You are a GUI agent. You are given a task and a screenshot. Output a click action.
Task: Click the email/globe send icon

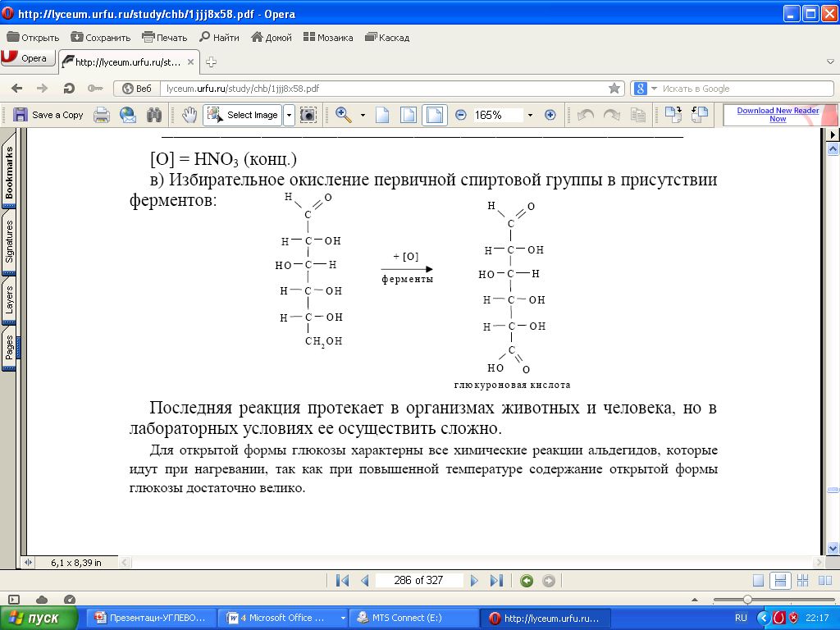pos(128,115)
